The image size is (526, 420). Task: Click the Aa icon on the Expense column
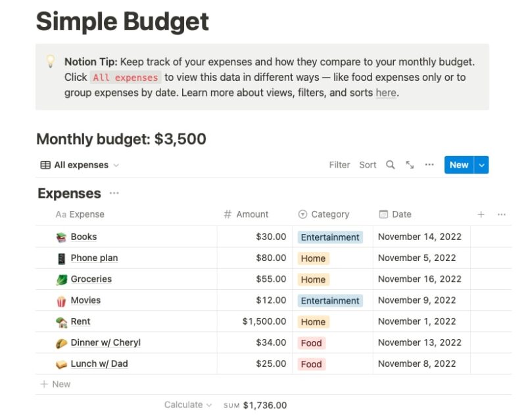[60, 214]
